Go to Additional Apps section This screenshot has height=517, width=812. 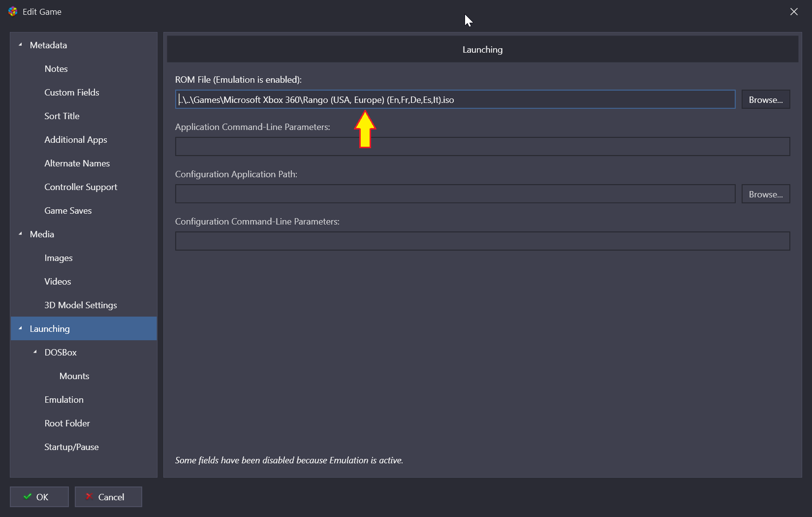coord(76,140)
